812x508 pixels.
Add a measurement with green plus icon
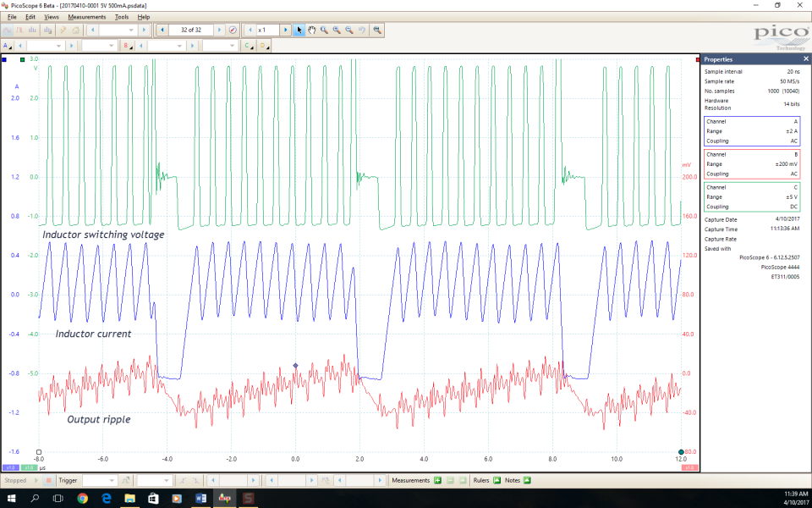437,481
